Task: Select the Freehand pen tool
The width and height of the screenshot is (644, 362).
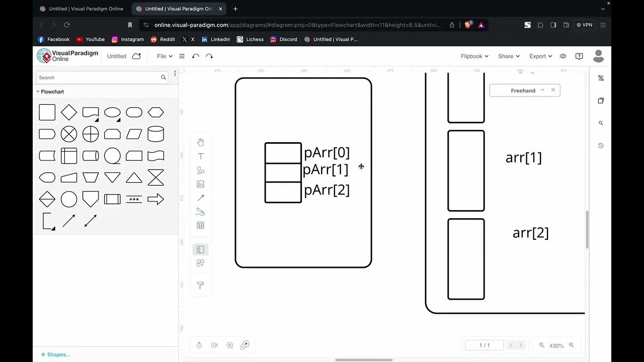Action: pos(200,212)
